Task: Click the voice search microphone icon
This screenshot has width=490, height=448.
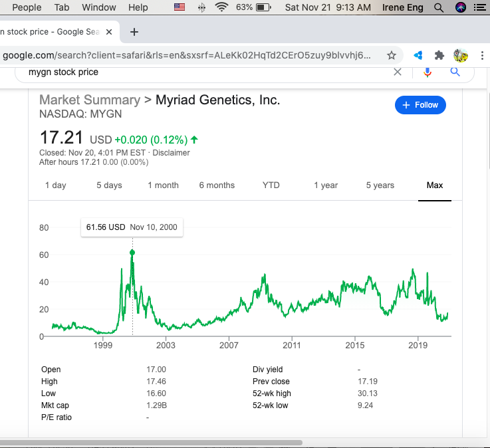Action: pos(427,72)
